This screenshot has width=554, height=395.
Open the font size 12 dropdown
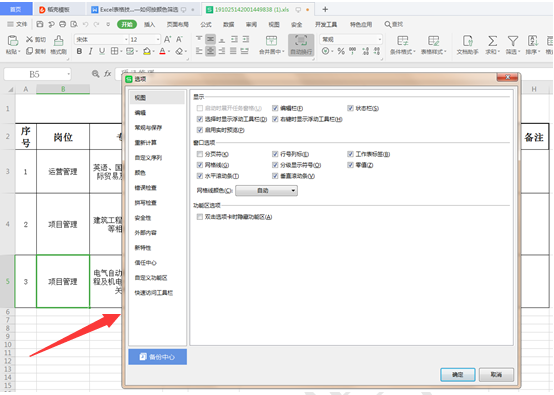click(x=158, y=40)
